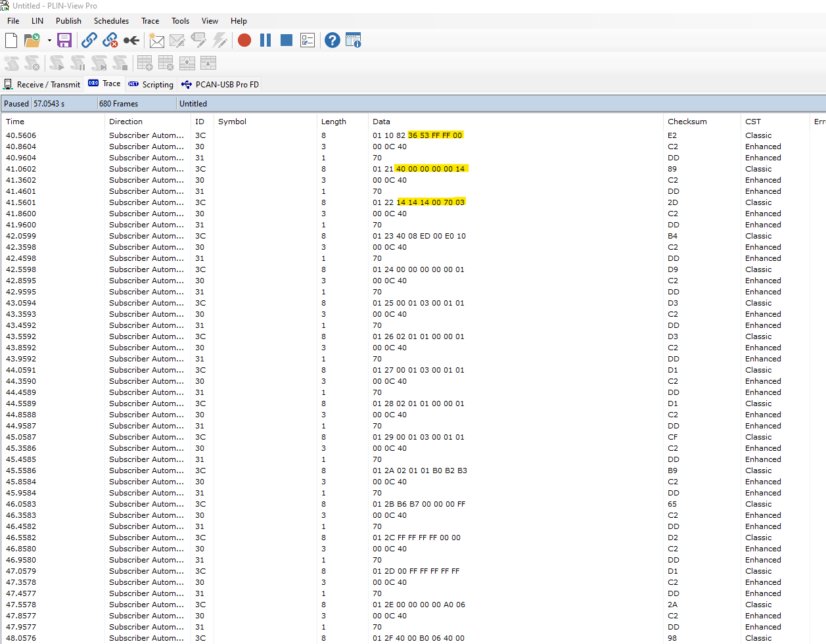Show hardware information panel
826x644 pixels.
pyautogui.click(x=353, y=40)
